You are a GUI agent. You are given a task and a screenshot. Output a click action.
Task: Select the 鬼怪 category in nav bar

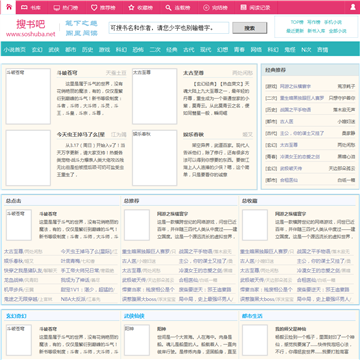(290, 50)
